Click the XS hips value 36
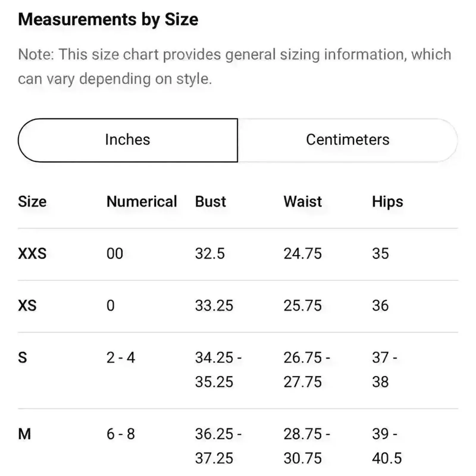This screenshot has width=476, height=476. 380,306
